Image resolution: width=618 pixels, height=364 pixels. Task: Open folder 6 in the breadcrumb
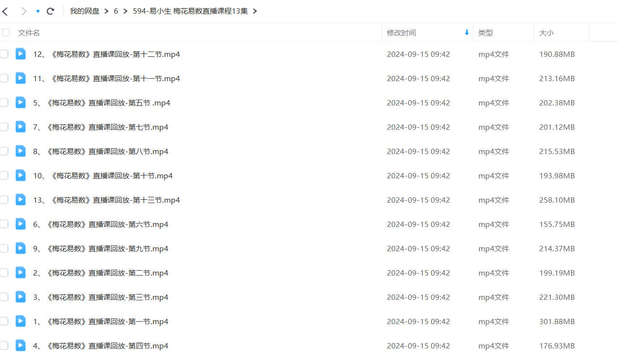click(x=116, y=11)
